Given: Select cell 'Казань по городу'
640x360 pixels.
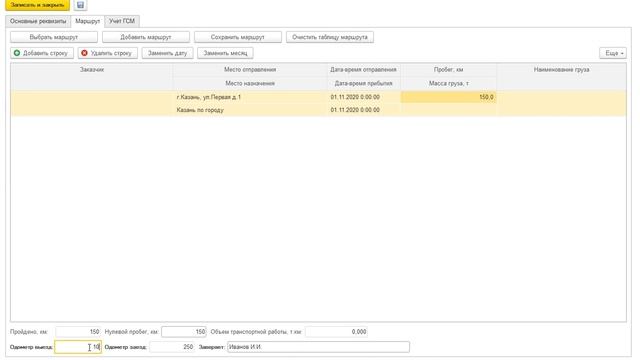Looking at the screenshot, I should pyautogui.click(x=250, y=110).
